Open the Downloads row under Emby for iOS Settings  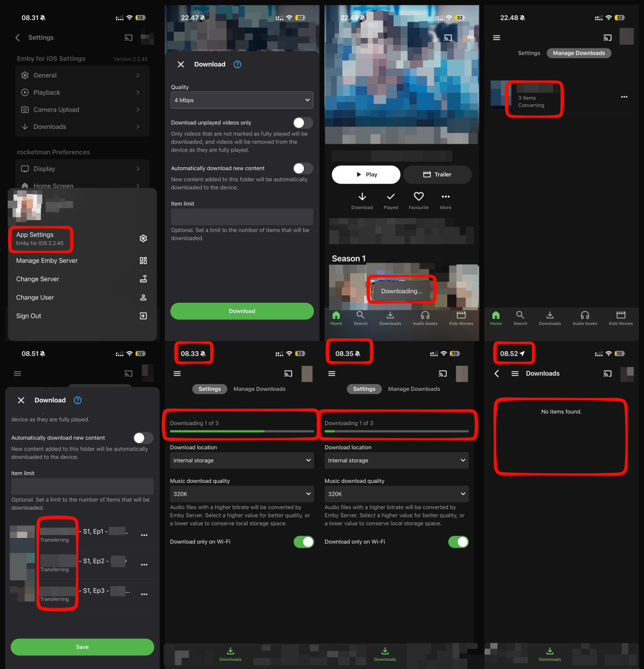point(82,127)
